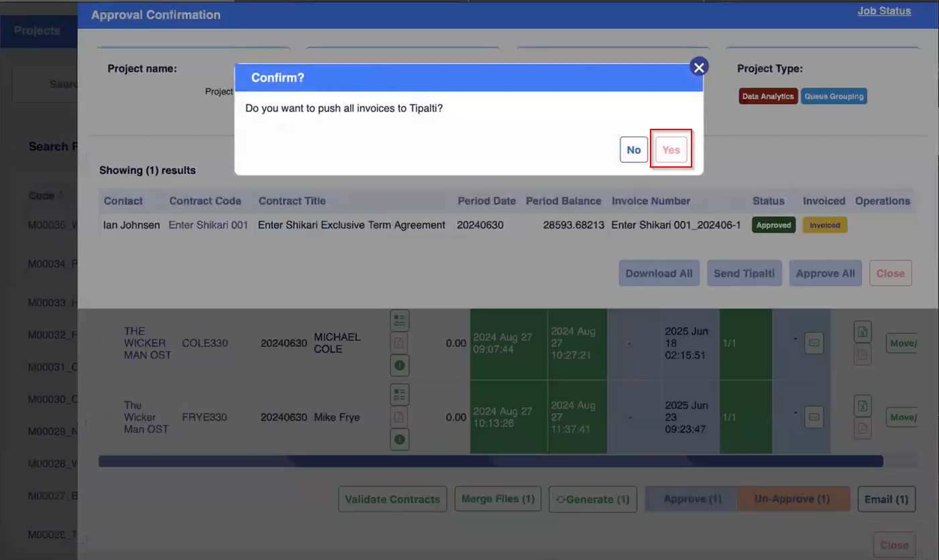Click the list icon in MICHAEL COLE row
The width and height of the screenshot is (939, 560).
(x=400, y=321)
